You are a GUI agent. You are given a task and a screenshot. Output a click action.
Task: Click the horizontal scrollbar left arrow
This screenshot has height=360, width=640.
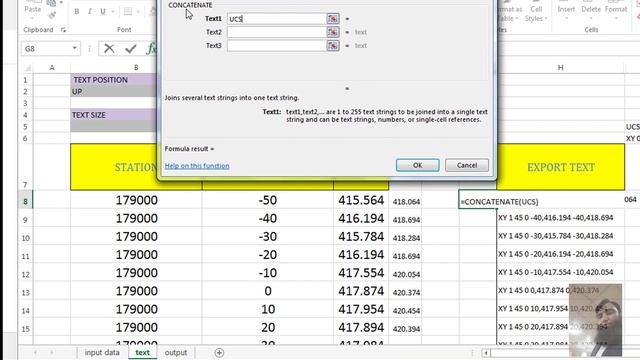[486, 353]
